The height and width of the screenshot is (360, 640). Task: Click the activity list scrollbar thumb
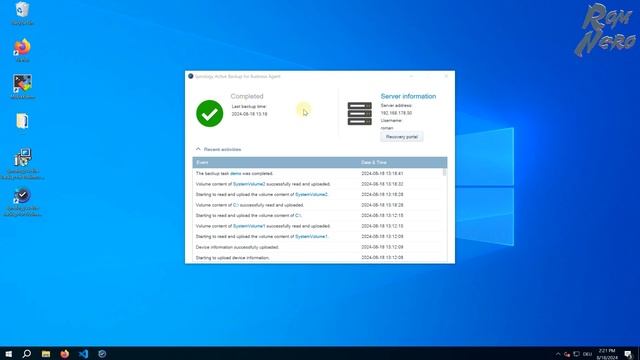point(444,172)
